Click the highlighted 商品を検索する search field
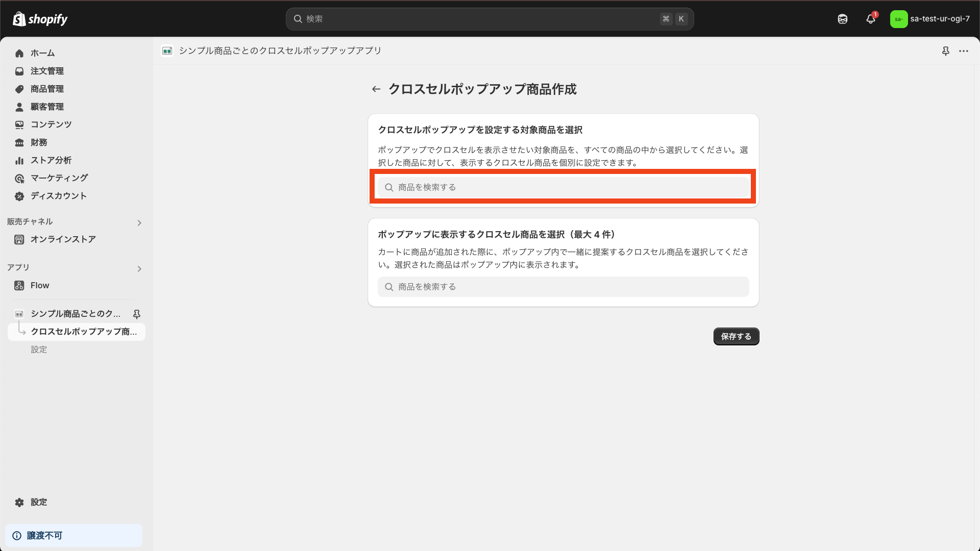 562,187
